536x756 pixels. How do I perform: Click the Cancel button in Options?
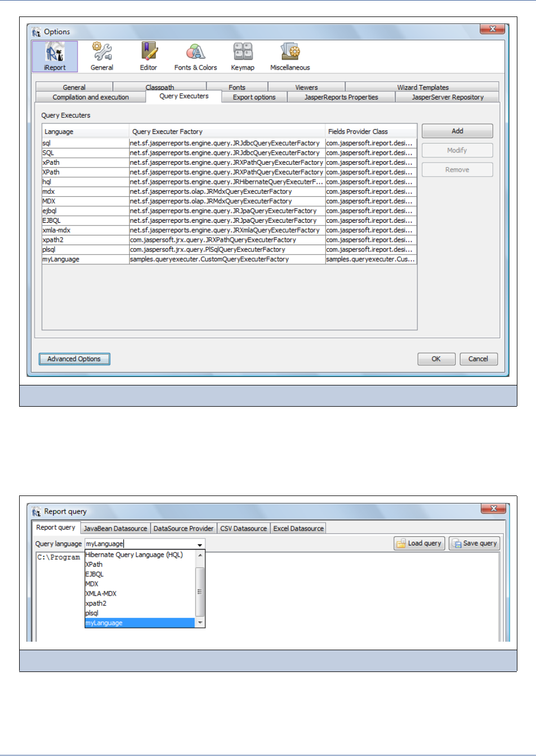coord(478,359)
